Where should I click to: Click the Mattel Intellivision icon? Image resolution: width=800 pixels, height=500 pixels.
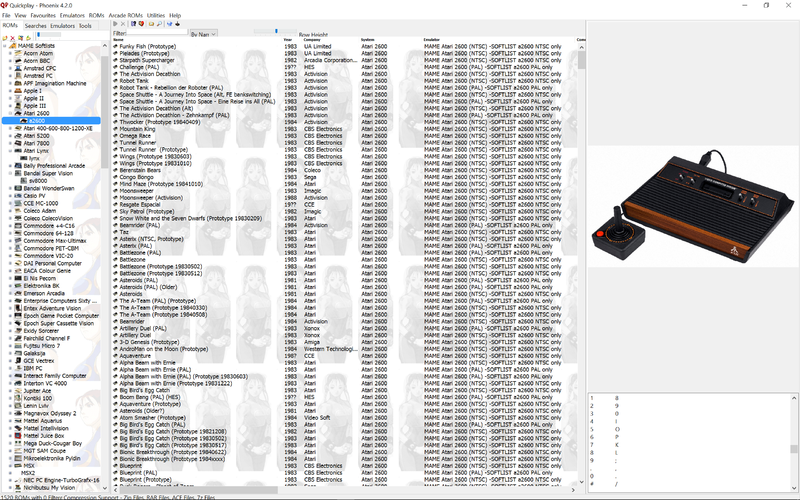pyautogui.click(x=18, y=429)
